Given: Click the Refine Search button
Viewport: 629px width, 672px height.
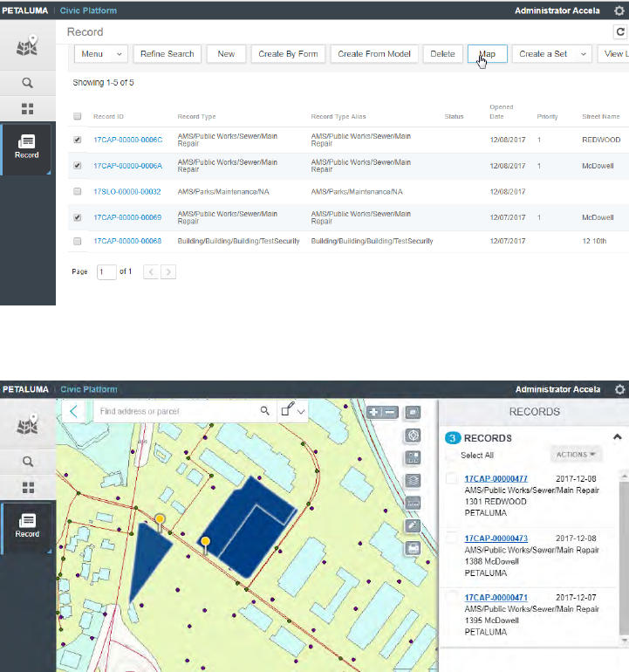Looking at the screenshot, I should pyautogui.click(x=167, y=54).
